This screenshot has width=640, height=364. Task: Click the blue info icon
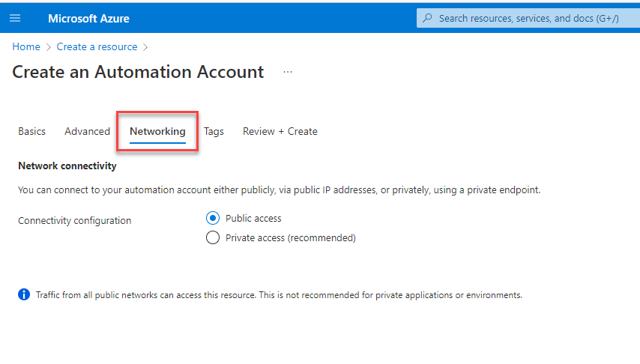[x=24, y=294]
